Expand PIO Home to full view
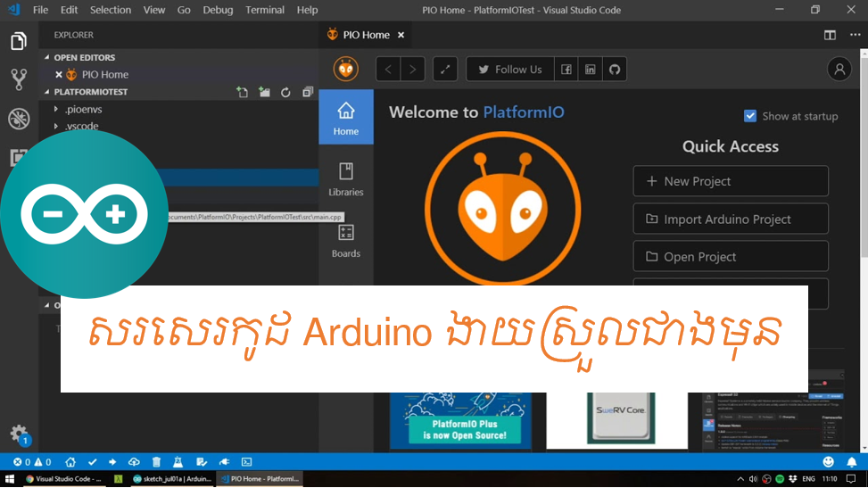The image size is (868, 488). pos(445,70)
